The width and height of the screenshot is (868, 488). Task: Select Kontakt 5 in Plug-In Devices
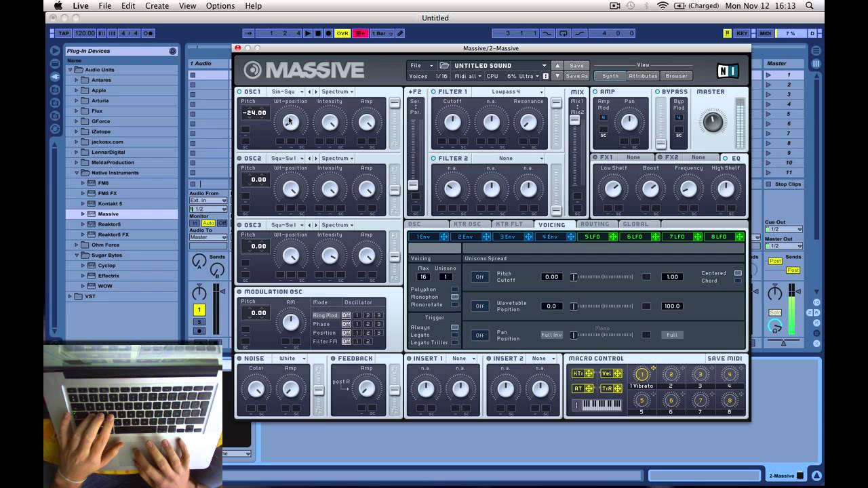point(110,203)
